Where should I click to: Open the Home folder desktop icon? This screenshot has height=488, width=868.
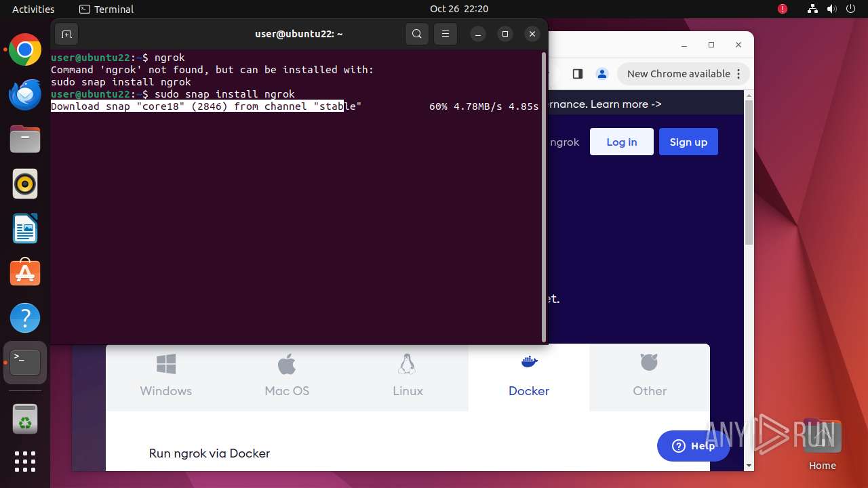tap(822, 444)
